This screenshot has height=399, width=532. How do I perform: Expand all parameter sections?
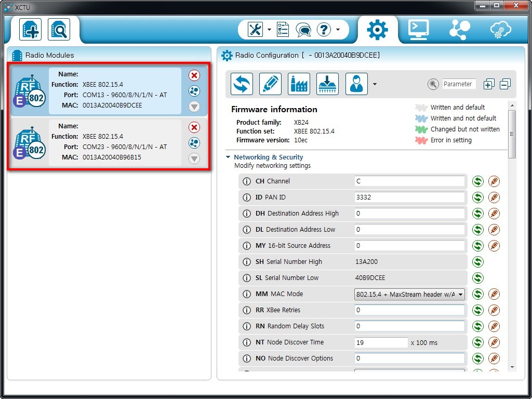(x=489, y=84)
